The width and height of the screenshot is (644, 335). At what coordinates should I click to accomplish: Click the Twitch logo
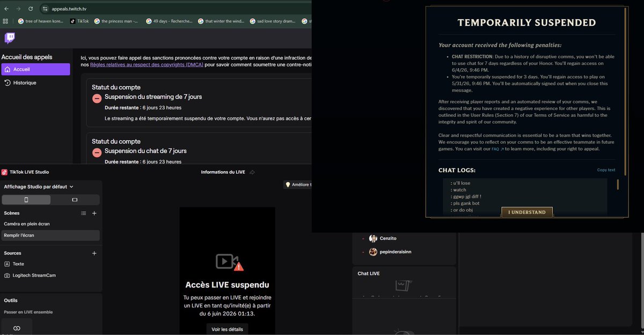tap(10, 38)
